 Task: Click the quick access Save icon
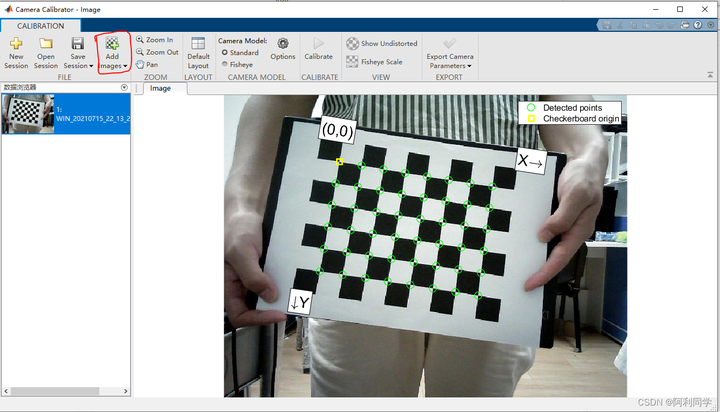[x=607, y=25]
